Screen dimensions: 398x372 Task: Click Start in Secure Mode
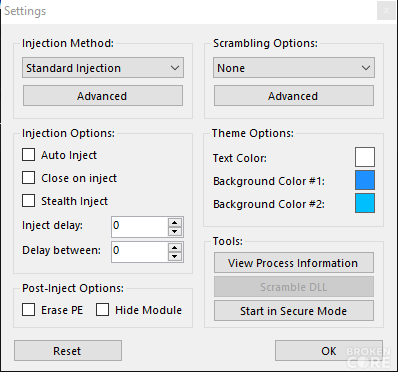[294, 311]
